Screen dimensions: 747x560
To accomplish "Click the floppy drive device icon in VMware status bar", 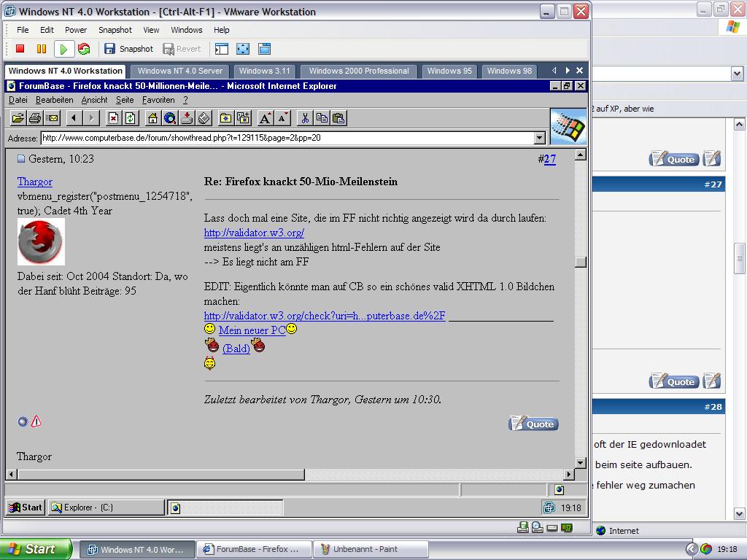I will coord(522,527).
